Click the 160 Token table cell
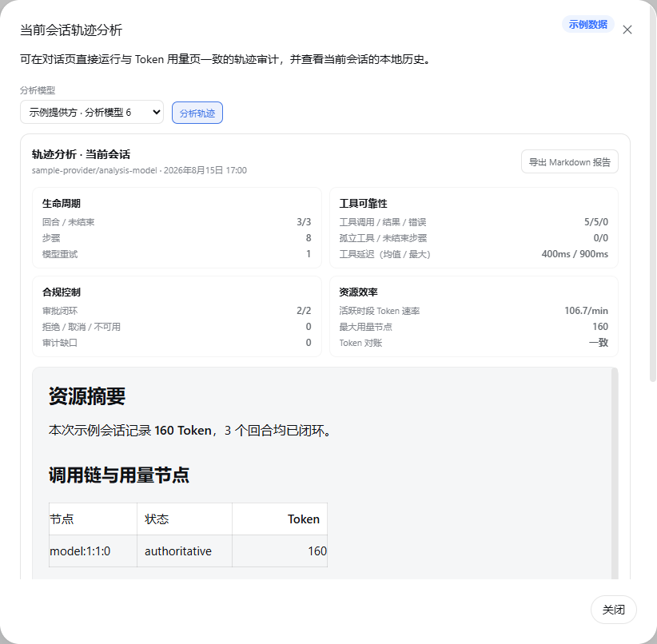 [280, 551]
